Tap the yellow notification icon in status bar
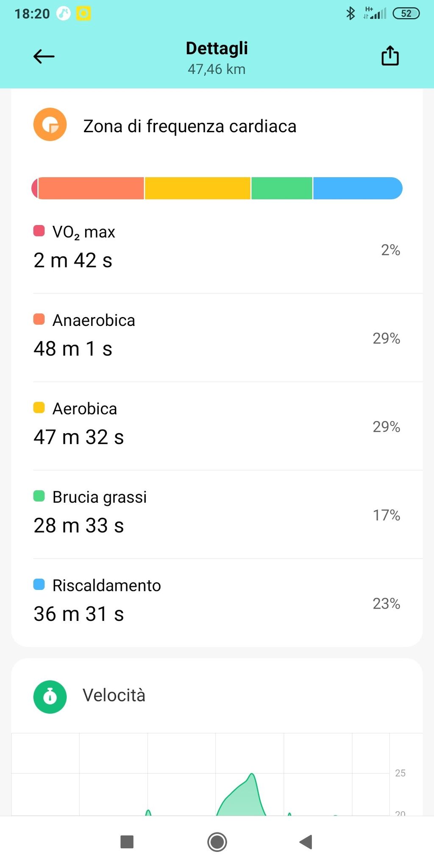The height and width of the screenshot is (868, 434). tap(83, 14)
